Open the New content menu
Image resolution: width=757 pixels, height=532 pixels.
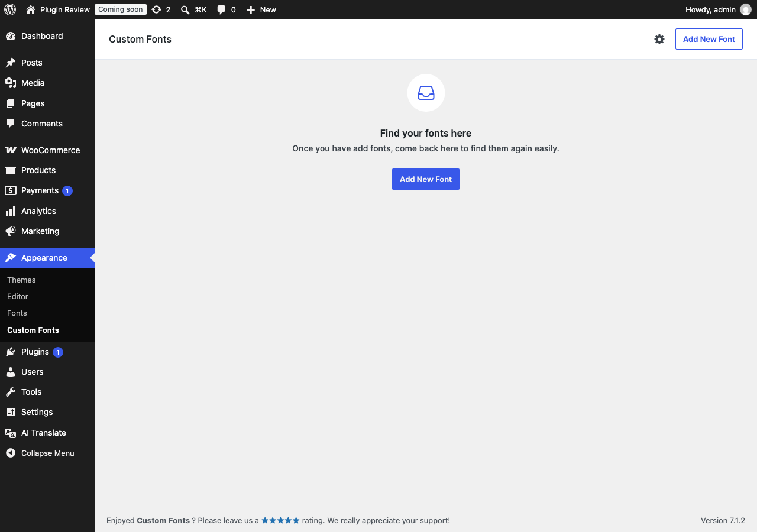click(x=261, y=9)
